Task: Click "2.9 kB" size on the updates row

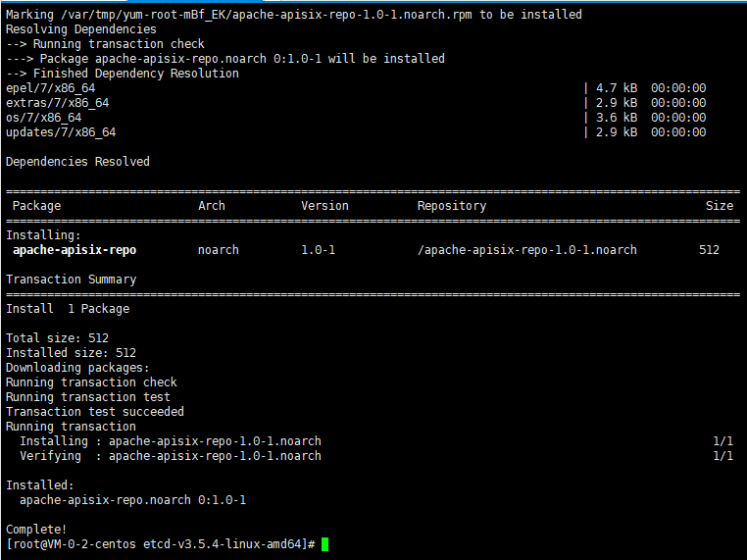Action: coord(617,132)
